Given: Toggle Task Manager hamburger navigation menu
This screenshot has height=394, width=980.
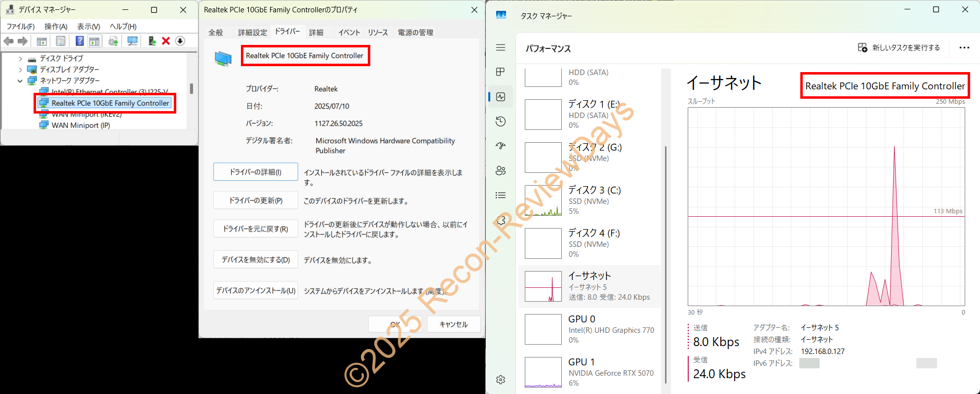Looking at the screenshot, I should point(500,47).
